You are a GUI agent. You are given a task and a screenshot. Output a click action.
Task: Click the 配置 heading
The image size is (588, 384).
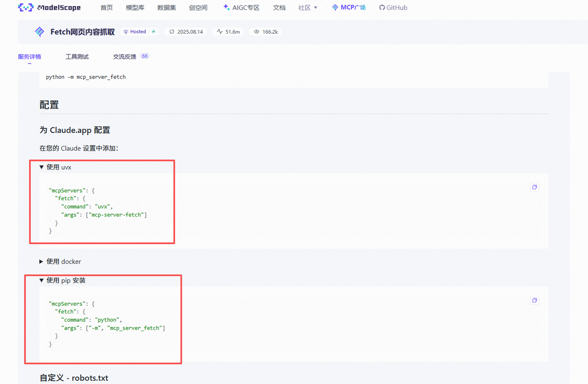pos(49,105)
